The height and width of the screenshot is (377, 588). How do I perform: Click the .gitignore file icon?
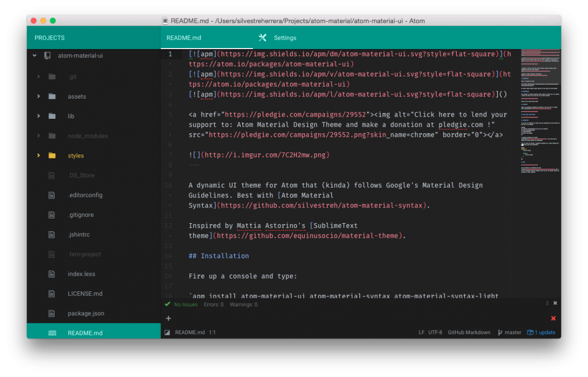point(52,215)
